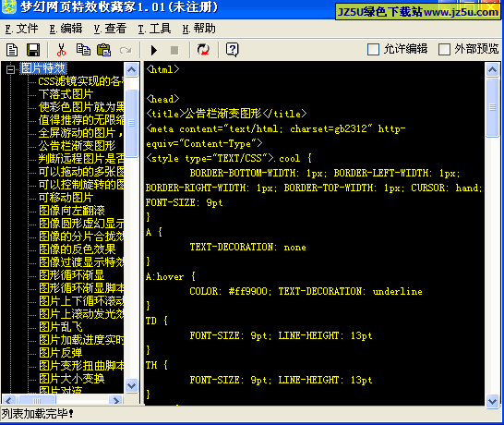The height and width of the screenshot is (425, 504).
Task: Click the Cut scissors icon
Action: [x=61, y=50]
